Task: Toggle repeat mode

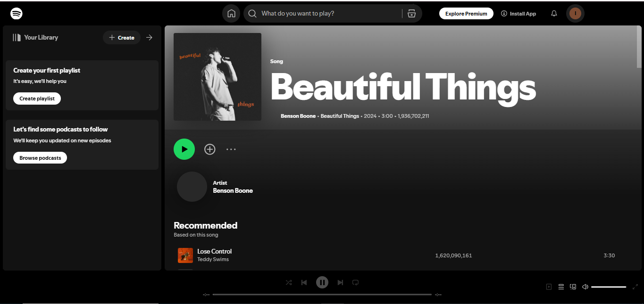Action: tap(355, 282)
